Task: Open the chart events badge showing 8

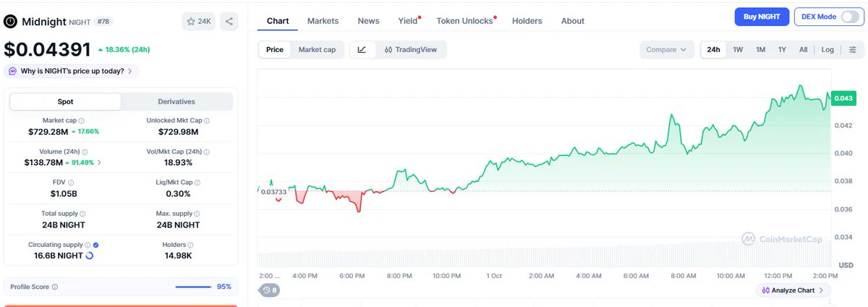Action: (270, 290)
